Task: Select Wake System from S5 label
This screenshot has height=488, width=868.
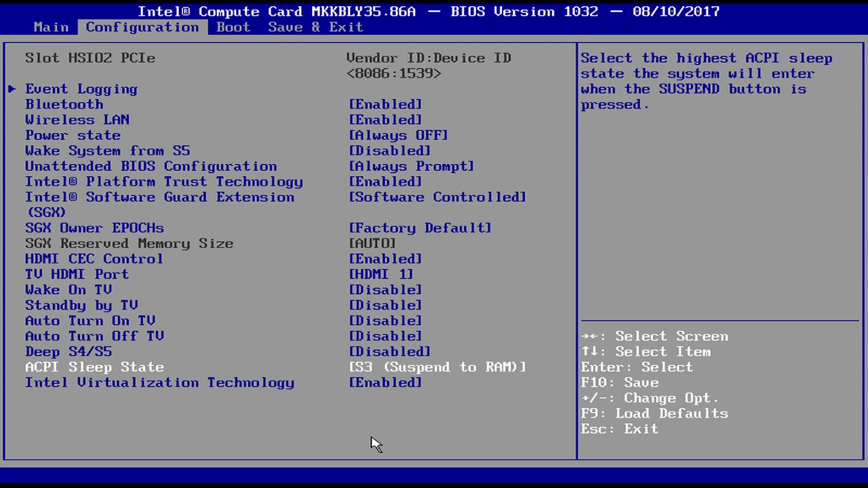Action: (x=107, y=151)
